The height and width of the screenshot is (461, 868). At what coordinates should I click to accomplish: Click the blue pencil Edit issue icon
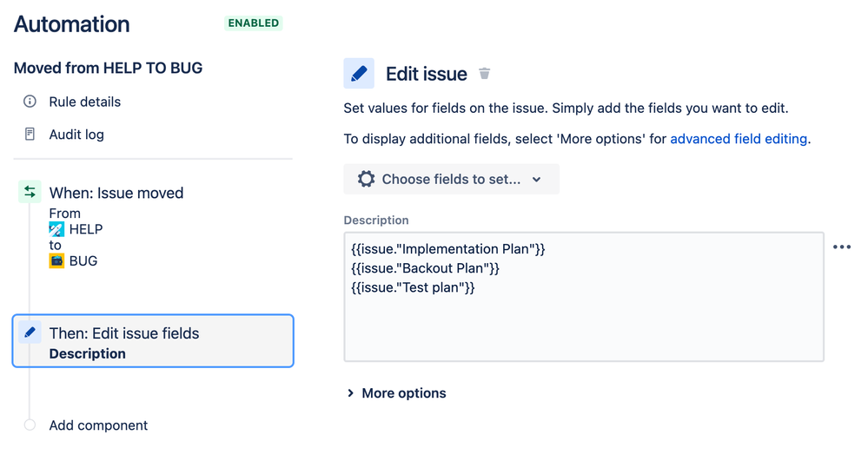pos(359,74)
